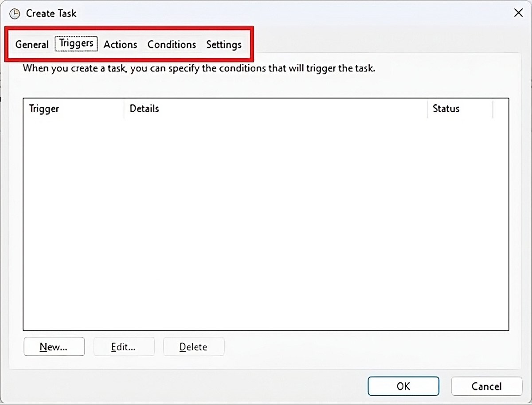
Task: Switch to the General tab
Action: (31, 44)
